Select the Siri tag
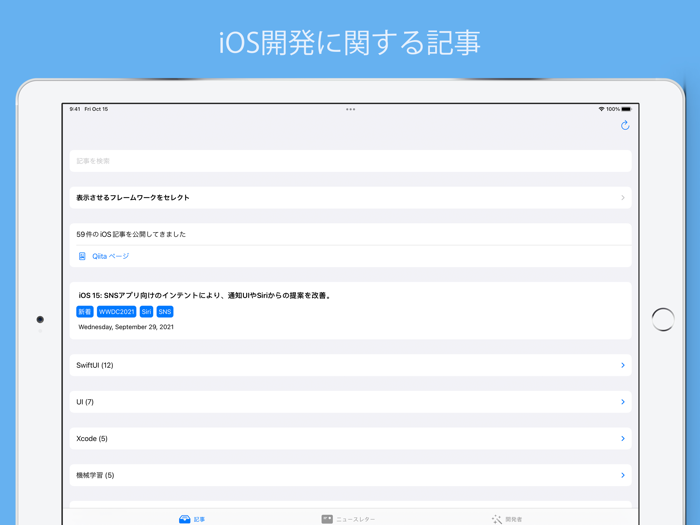 click(x=146, y=312)
